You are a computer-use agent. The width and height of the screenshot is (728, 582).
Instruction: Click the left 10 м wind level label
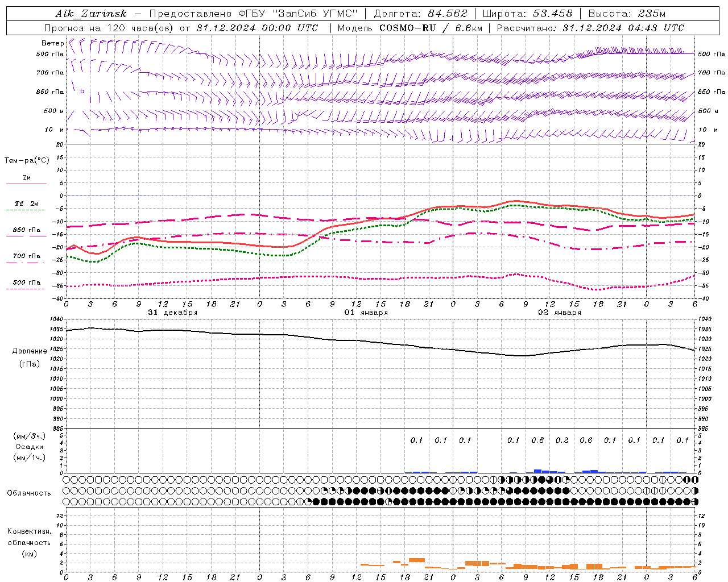(x=55, y=130)
